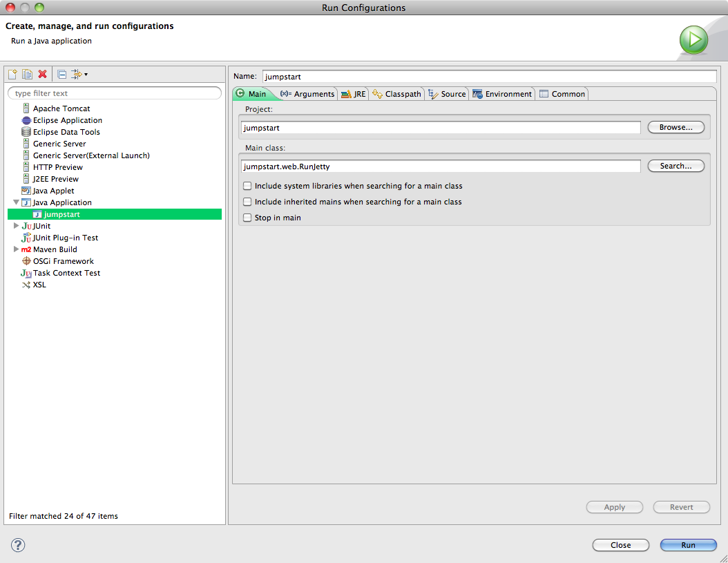Switch to the Source tab

pos(447,94)
